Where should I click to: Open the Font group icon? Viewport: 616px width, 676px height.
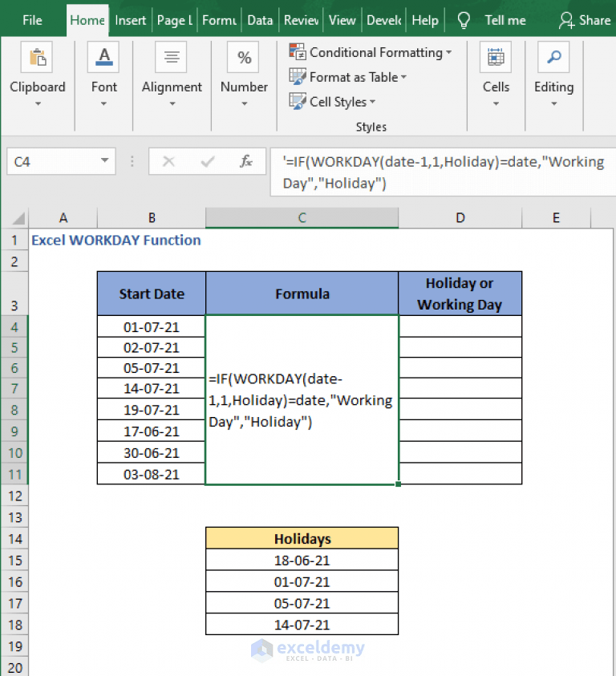click(103, 57)
